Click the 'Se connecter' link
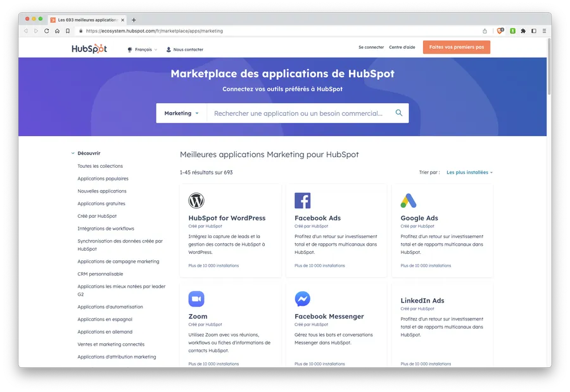Viewport: 570px width, 392px height. point(371,47)
